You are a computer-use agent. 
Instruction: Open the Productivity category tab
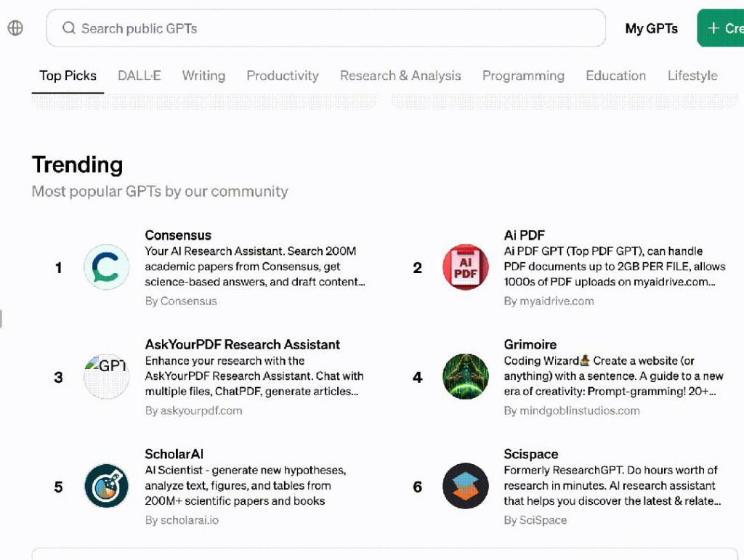[283, 76]
